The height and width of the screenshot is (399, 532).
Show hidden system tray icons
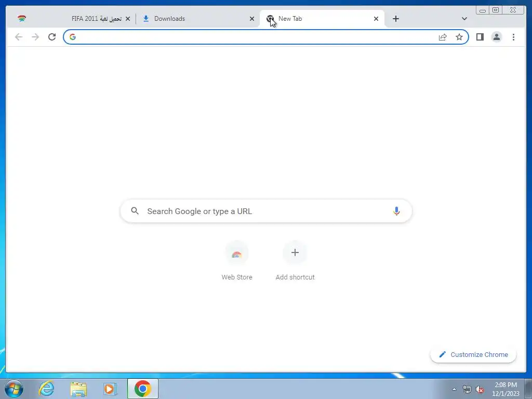[454, 389]
